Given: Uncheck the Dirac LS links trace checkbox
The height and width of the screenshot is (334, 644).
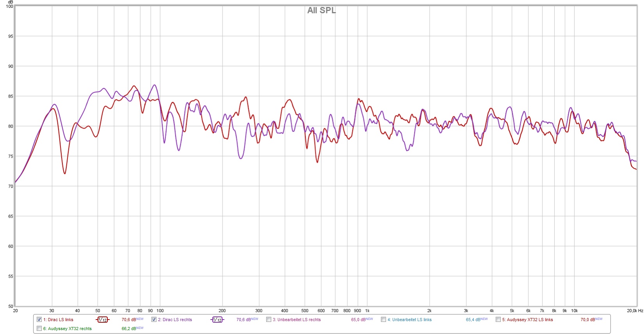Looking at the screenshot, I should [x=39, y=320].
